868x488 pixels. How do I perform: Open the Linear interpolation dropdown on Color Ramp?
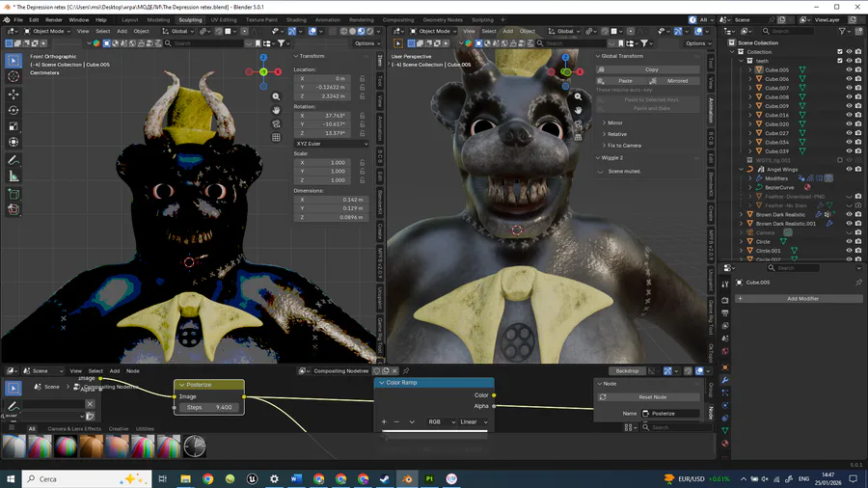pyautogui.click(x=473, y=421)
